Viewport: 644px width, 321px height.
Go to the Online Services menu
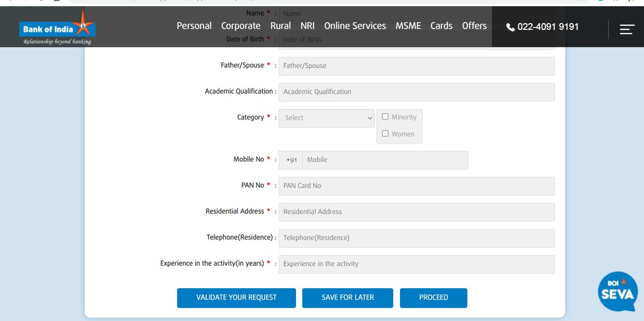355,26
